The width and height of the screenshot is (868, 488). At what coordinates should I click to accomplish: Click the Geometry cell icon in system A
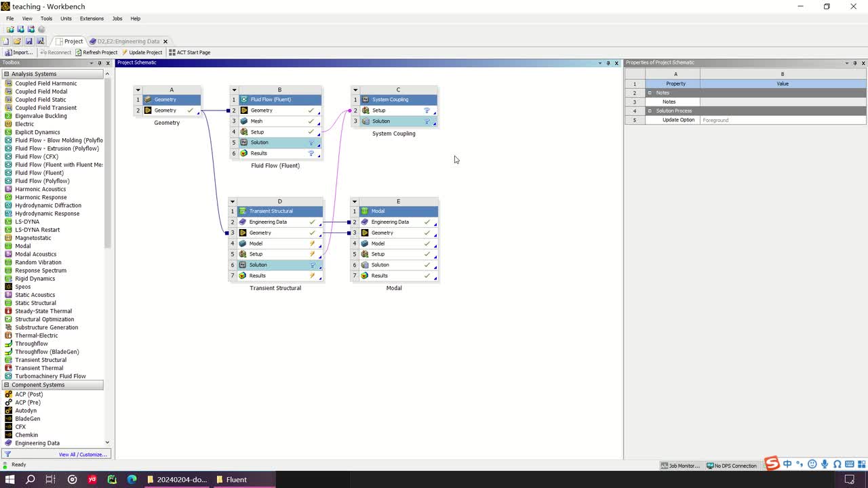(148, 110)
